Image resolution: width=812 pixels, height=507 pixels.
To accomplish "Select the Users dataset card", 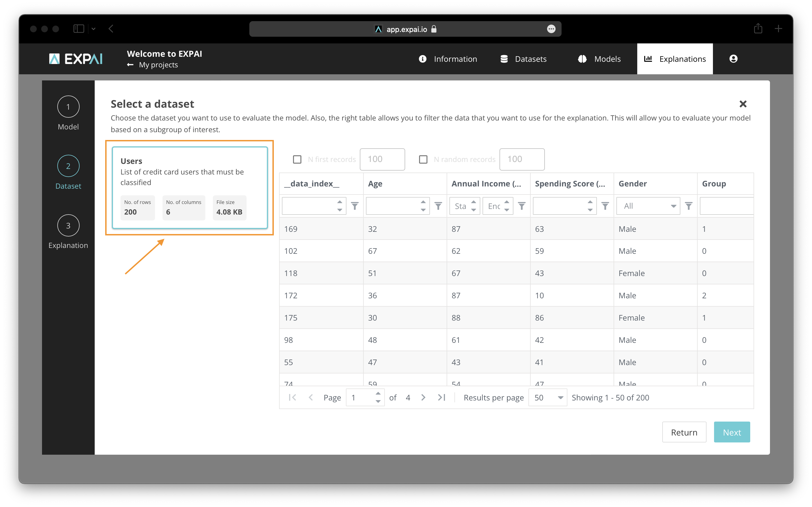I will (190, 188).
